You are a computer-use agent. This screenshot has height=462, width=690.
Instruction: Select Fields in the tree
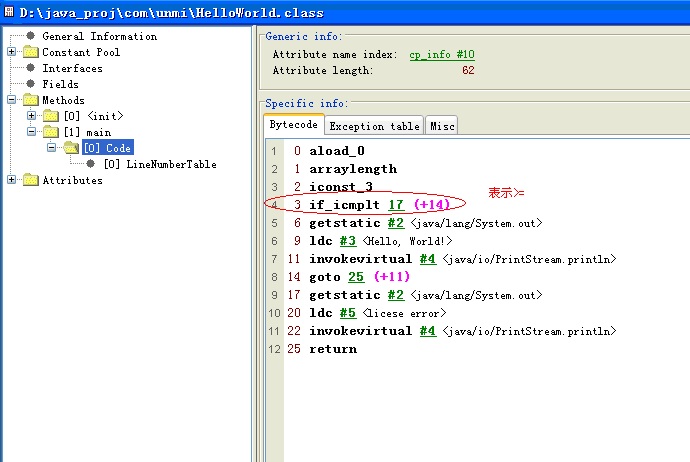(x=60, y=84)
